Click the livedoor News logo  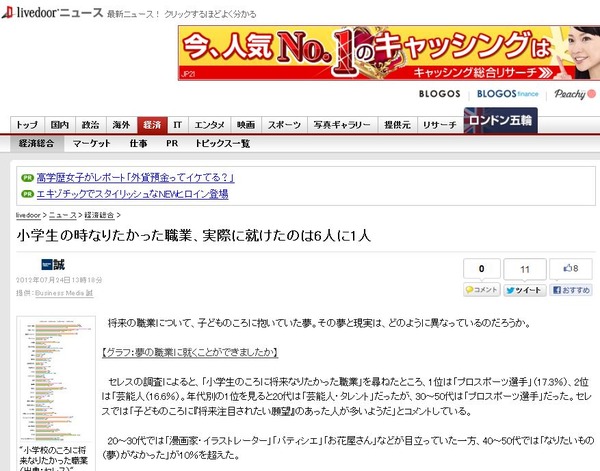click(x=52, y=12)
